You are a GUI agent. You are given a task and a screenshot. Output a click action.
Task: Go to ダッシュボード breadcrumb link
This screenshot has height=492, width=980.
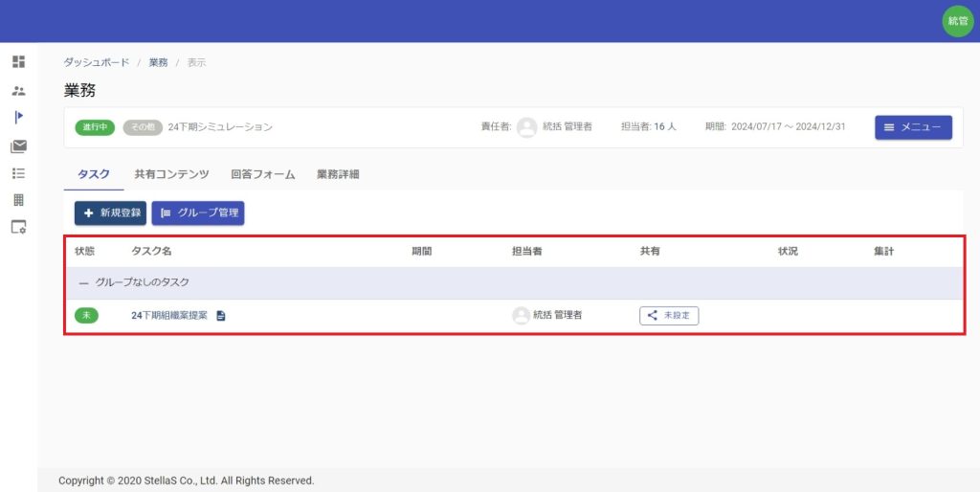[96, 62]
